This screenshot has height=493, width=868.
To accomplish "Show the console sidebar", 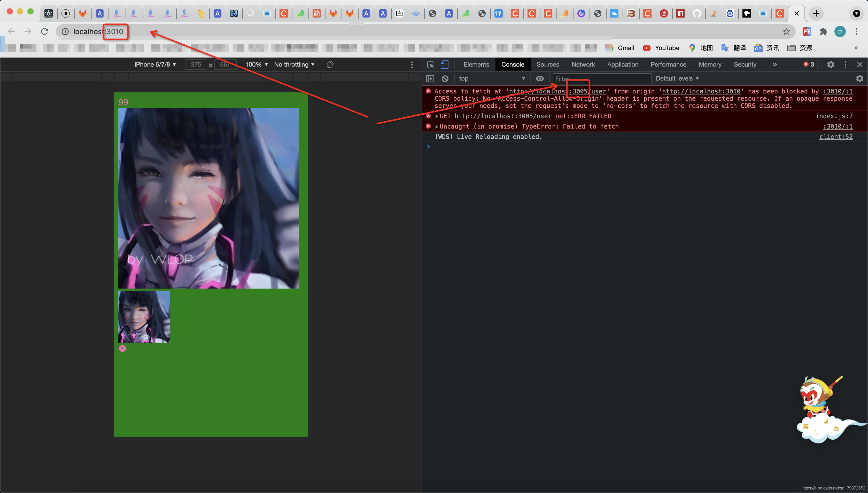I will (x=430, y=78).
